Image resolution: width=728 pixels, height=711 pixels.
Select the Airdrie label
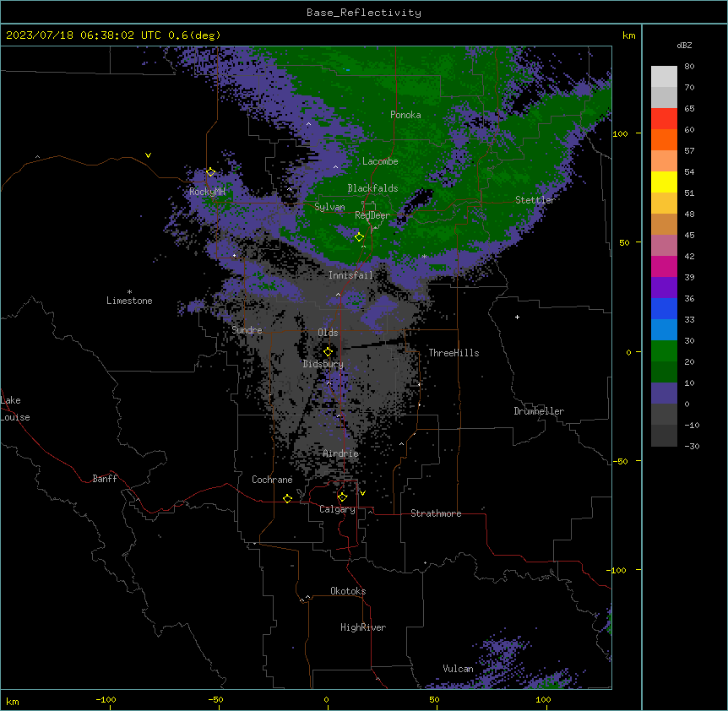(x=341, y=453)
